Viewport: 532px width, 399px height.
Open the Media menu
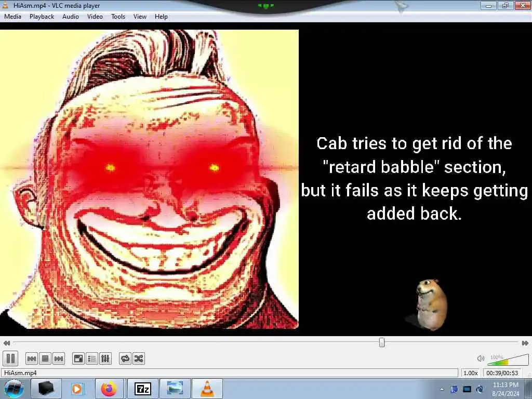tap(12, 16)
